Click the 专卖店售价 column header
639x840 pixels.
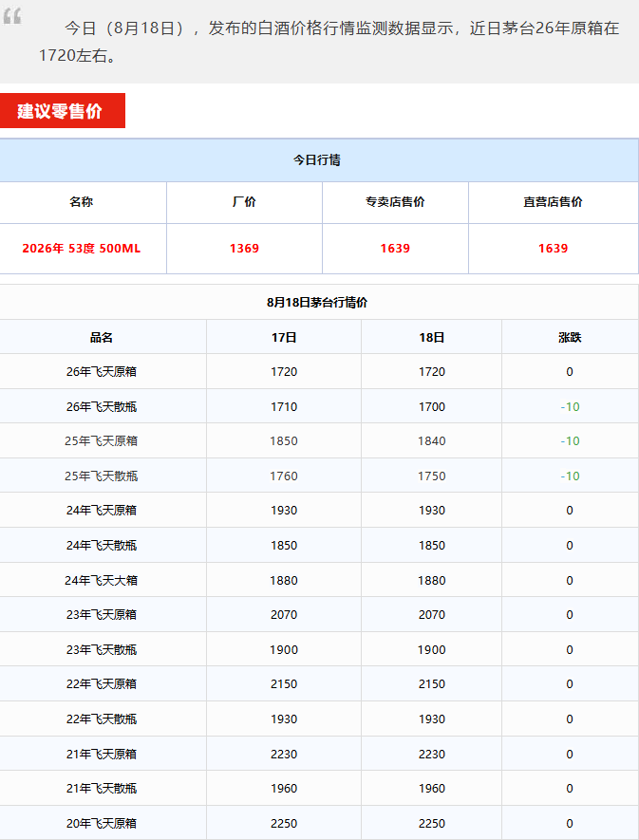point(395,202)
